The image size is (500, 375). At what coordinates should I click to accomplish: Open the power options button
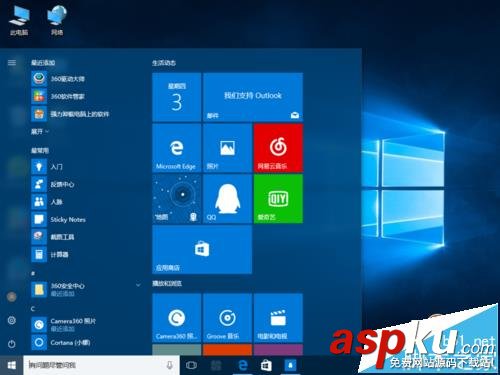(x=12, y=344)
